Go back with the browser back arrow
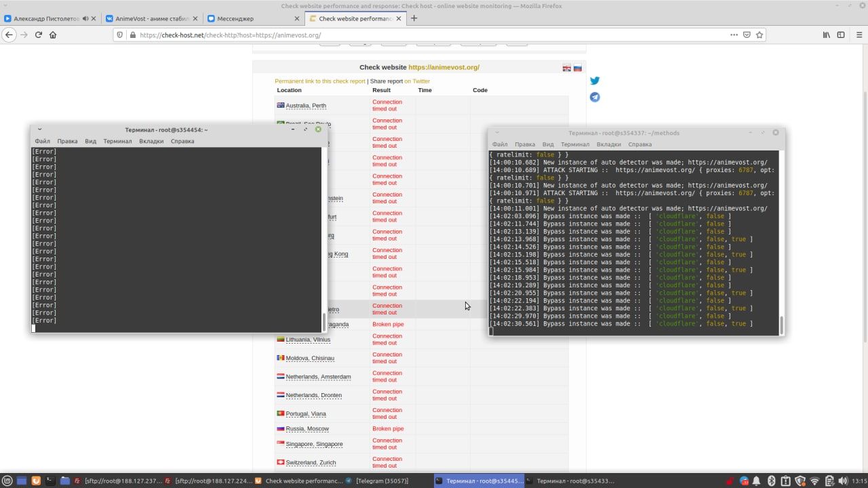The height and width of the screenshot is (488, 868). [9, 35]
